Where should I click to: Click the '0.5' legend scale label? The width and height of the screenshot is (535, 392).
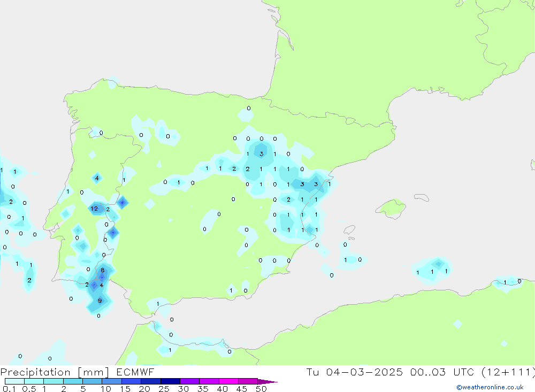pos(29,389)
